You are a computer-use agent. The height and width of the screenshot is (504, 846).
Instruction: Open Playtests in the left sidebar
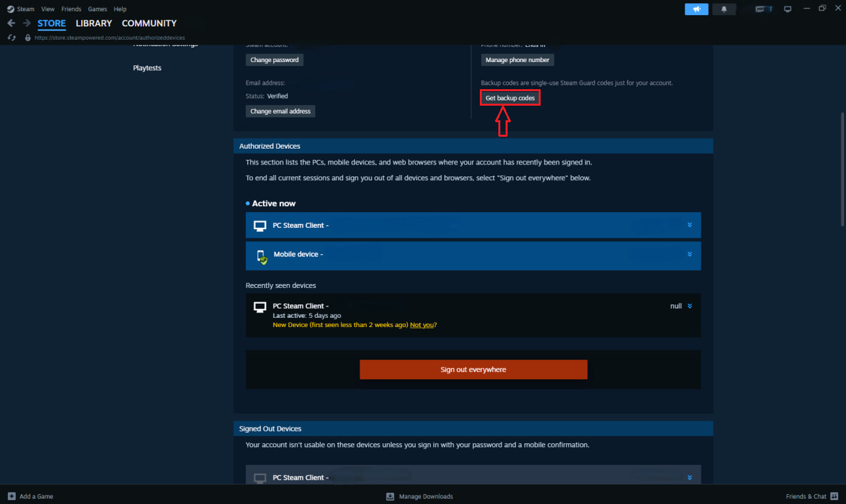(147, 68)
